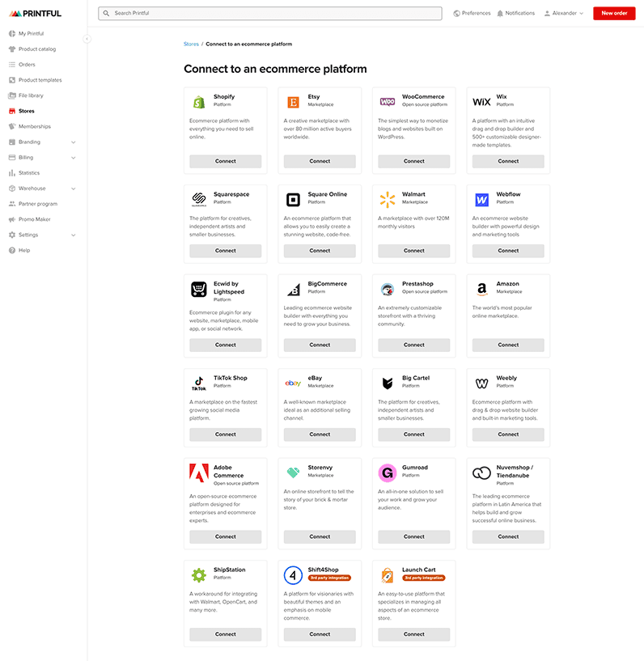Screen dimensions: 644x661
Task: Click the TikTok Shop logo
Action: point(199,383)
